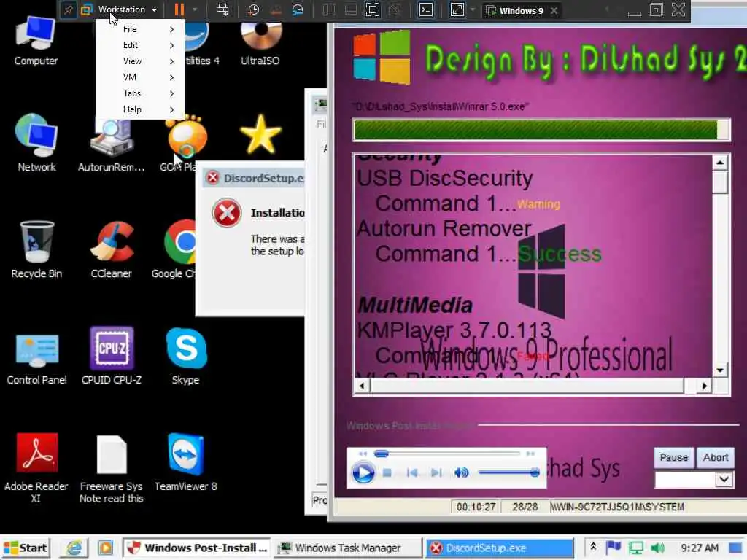The height and width of the screenshot is (560, 747).
Task: Open the Edit submenu
Action: tap(140, 45)
